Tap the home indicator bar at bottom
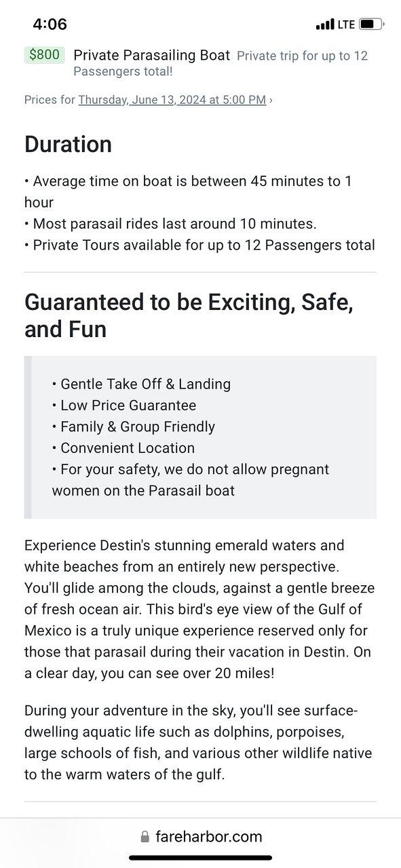Viewport: 401px width, 868px height. [200, 858]
